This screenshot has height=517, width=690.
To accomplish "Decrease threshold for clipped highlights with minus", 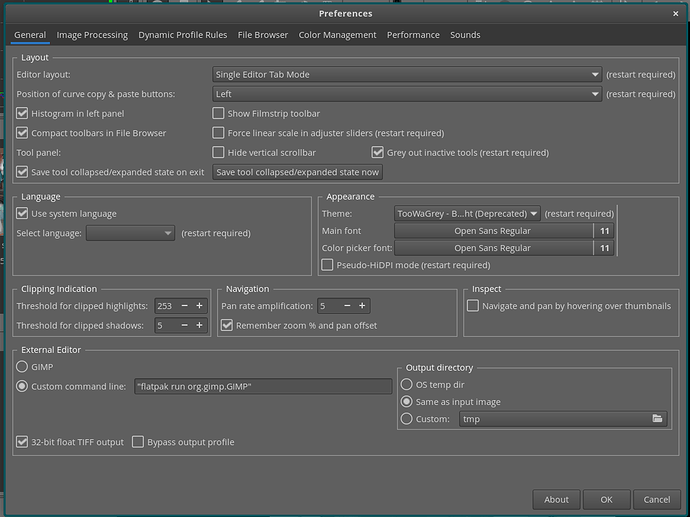I will pyautogui.click(x=184, y=306).
